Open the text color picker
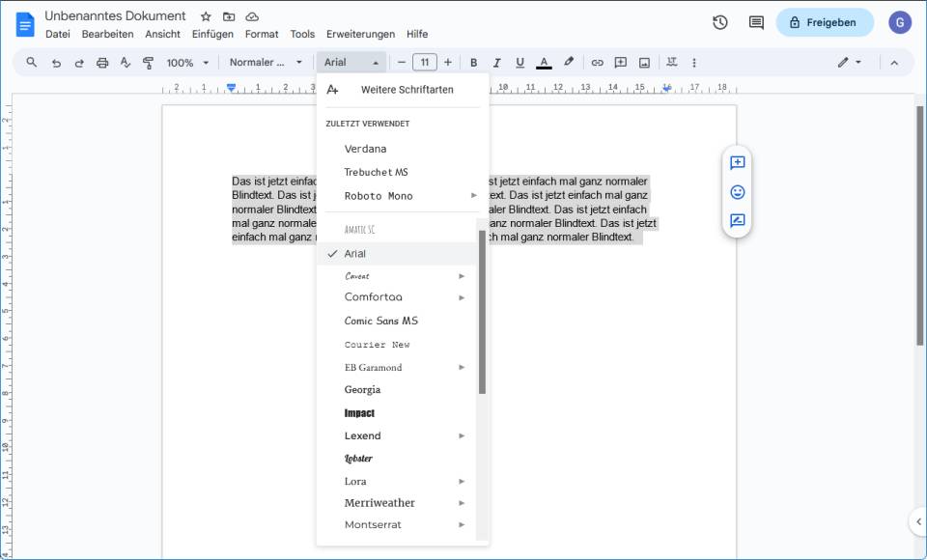This screenshot has height=560, width=927. 544,62
